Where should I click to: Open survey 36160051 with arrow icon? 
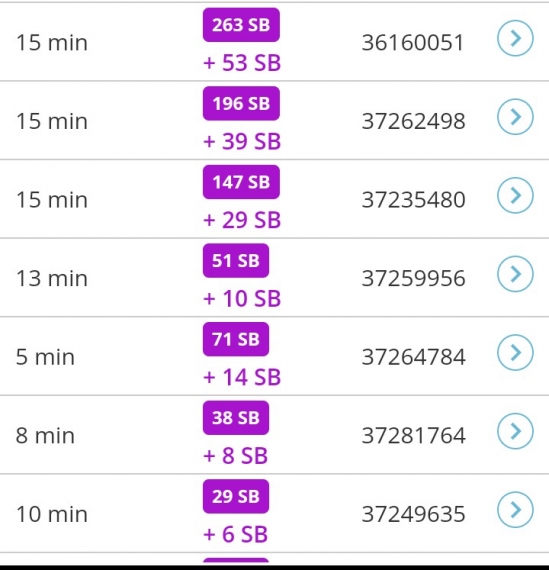click(515, 38)
